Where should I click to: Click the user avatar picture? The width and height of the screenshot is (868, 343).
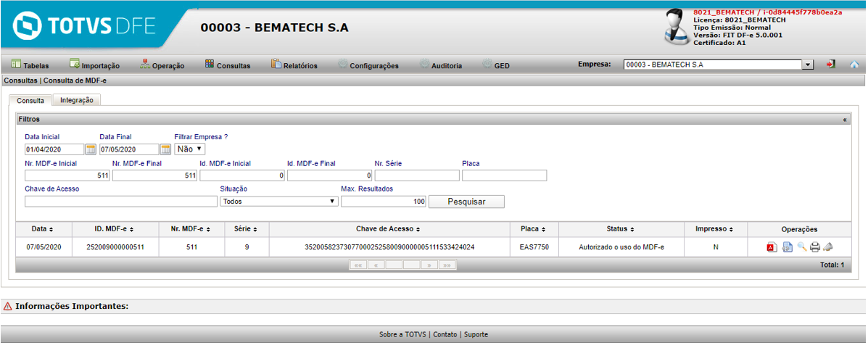[677, 27]
